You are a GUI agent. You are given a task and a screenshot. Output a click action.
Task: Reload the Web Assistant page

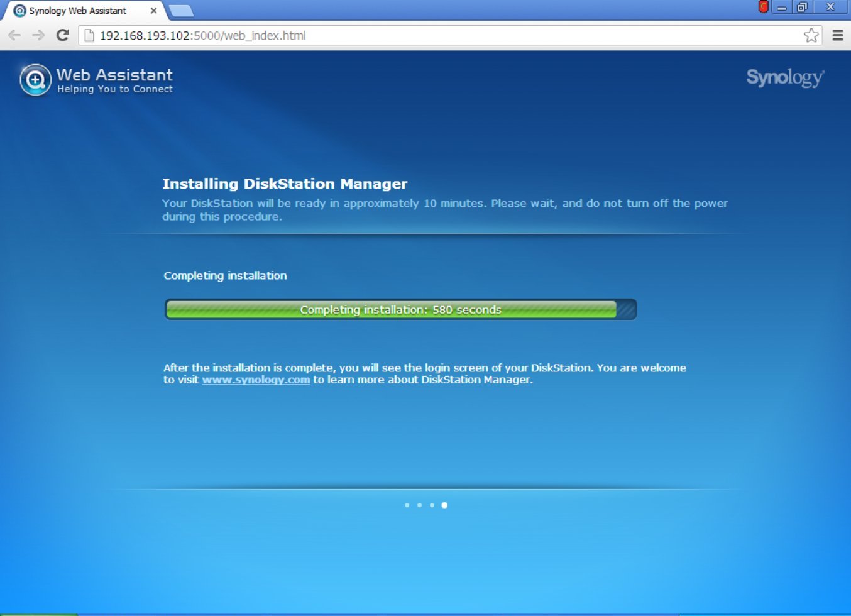pyautogui.click(x=62, y=35)
